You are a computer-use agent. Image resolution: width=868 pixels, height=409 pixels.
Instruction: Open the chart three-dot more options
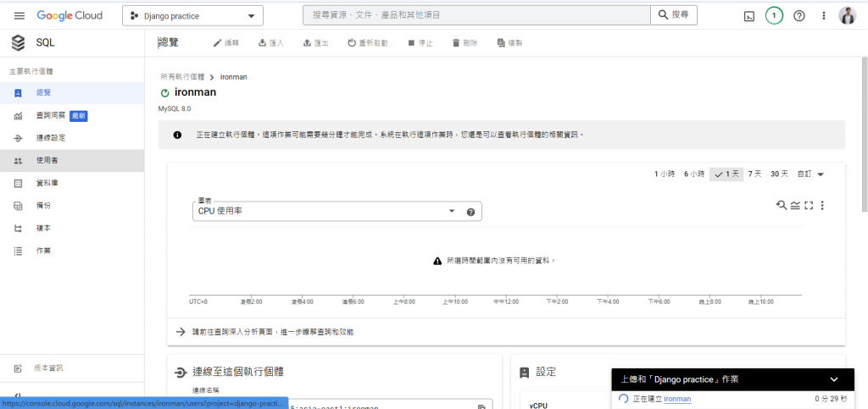(x=822, y=206)
